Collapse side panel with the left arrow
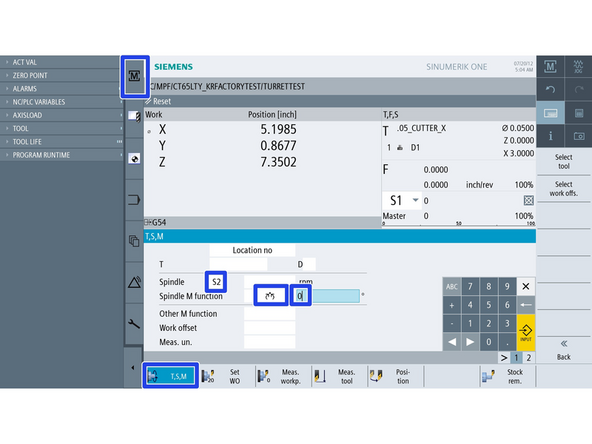 pos(133,367)
